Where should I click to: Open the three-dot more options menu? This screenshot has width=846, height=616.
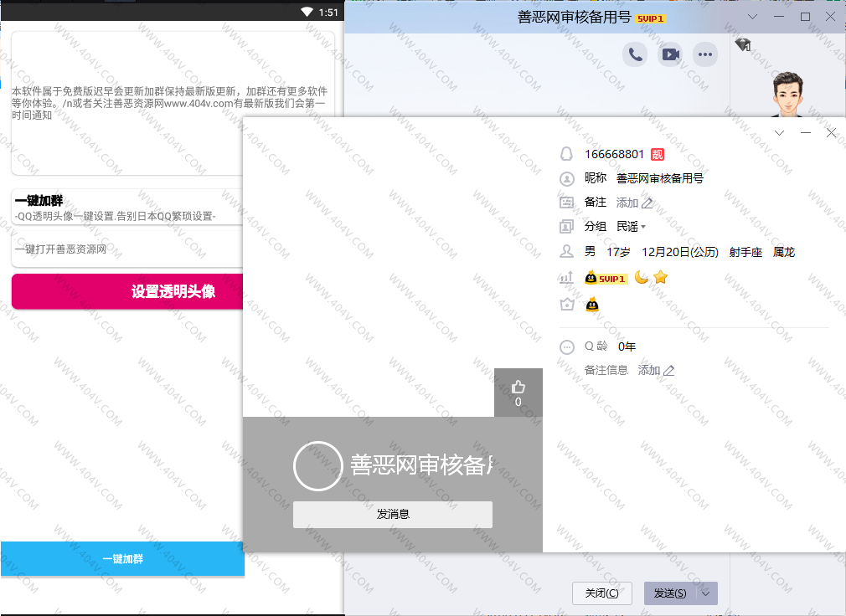[x=706, y=54]
